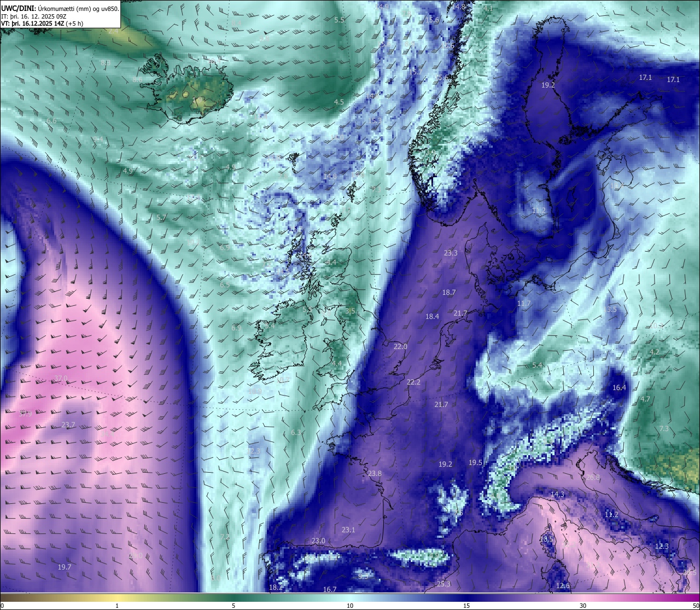Click the 12.6 value over Sardinia

(x=563, y=586)
